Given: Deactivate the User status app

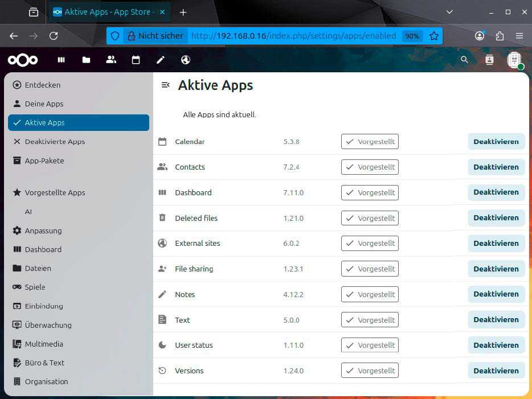Looking at the screenshot, I should 496,345.
